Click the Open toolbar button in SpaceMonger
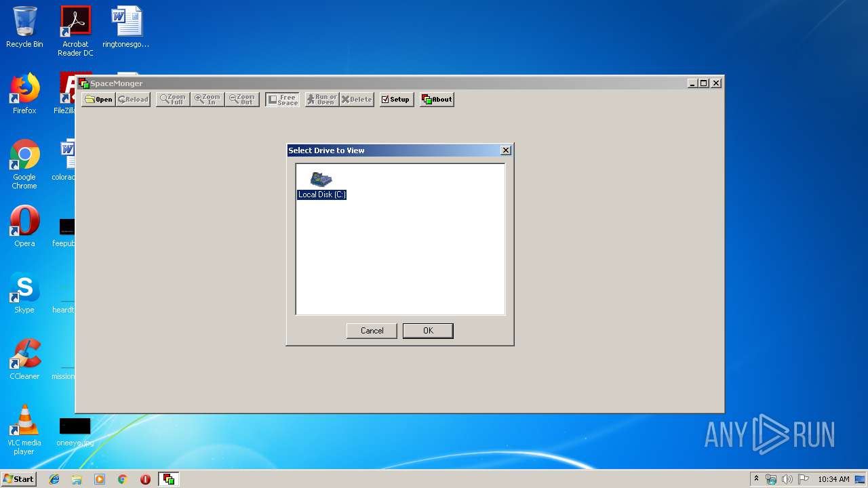The width and height of the screenshot is (868, 488). [x=98, y=100]
